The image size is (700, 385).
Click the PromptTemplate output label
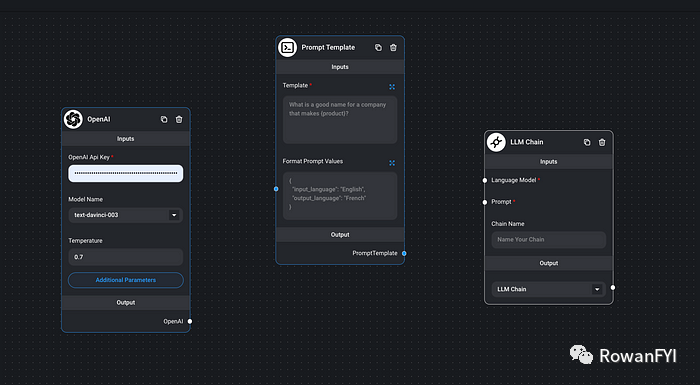coord(375,253)
